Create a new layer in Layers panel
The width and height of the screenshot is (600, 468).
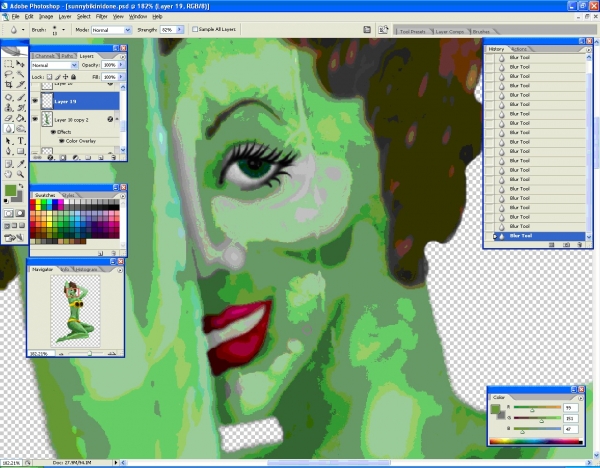(x=101, y=157)
